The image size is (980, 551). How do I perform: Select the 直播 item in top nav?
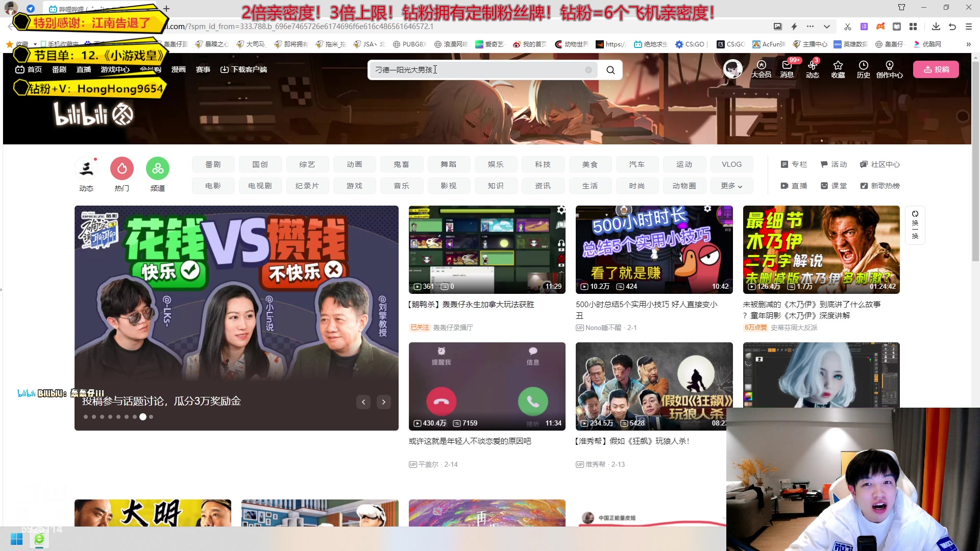coord(84,69)
